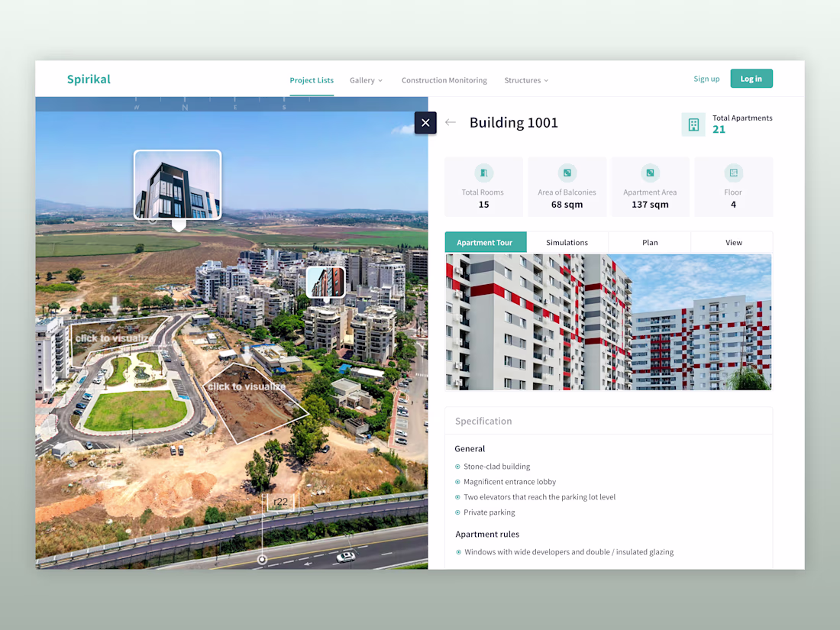The width and height of the screenshot is (840, 630).
Task: Click the '21' total apartments value
Action: (719, 129)
